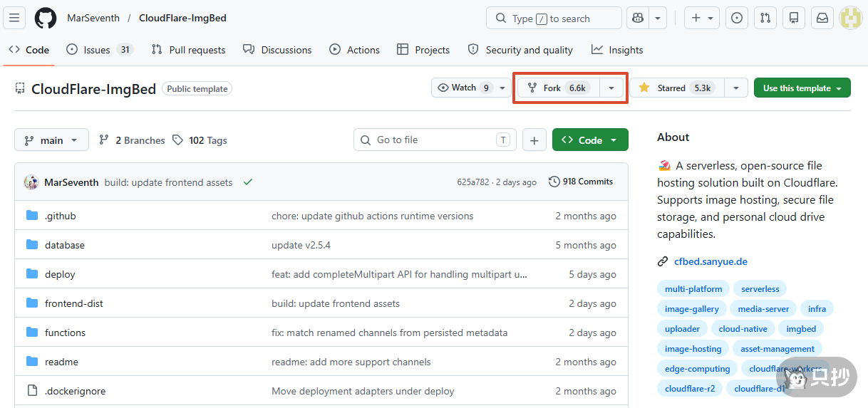This screenshot has height=408, width=868.
Task: Open the database folder
Action: [x=65, y=245]
